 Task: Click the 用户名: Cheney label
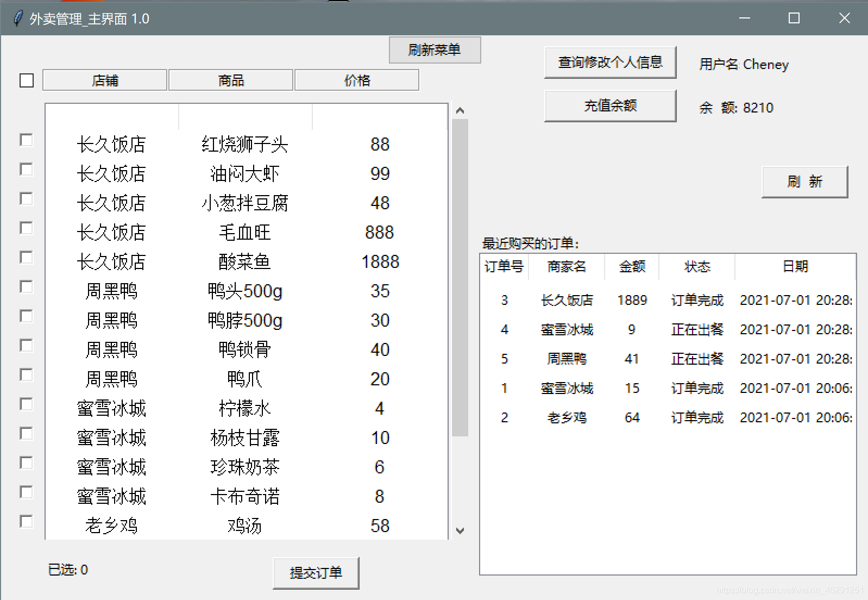tap(744, 65)
